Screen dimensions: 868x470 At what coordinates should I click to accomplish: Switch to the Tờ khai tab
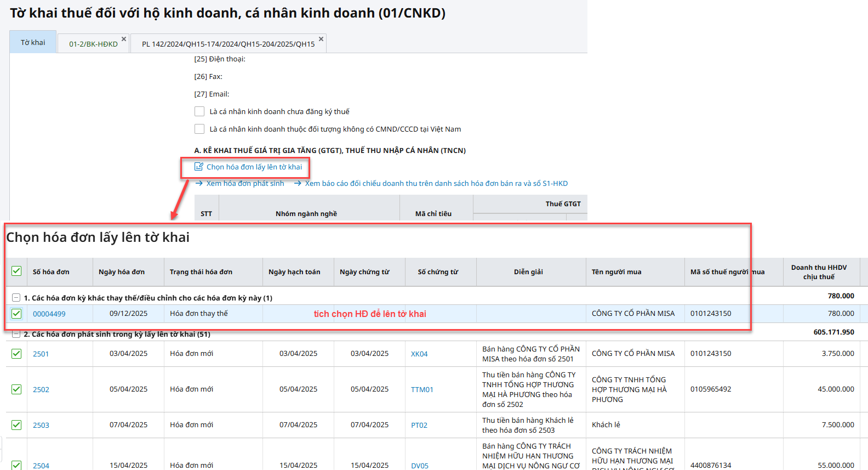[x=33, y=42]
